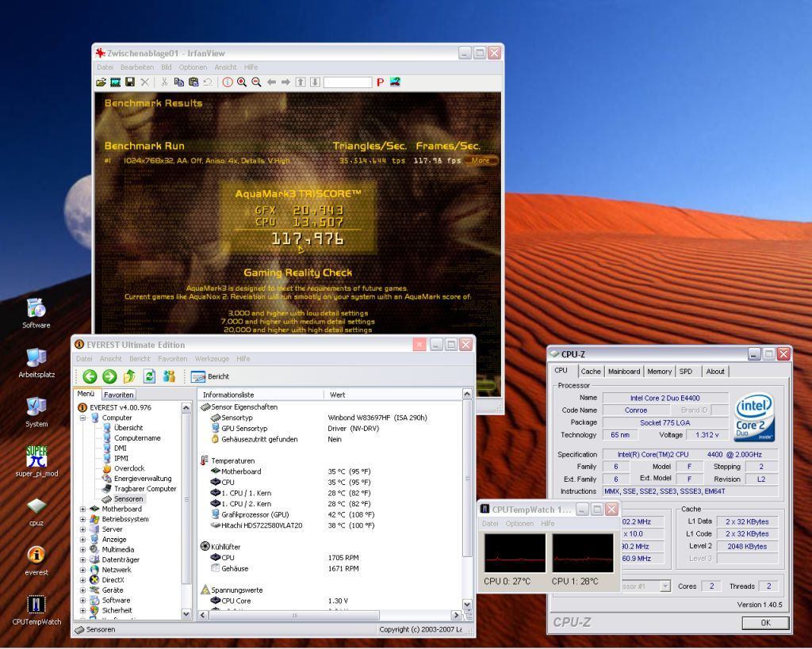
Task: Click the previous image left arrow in IrfanView
Action: 271,82
